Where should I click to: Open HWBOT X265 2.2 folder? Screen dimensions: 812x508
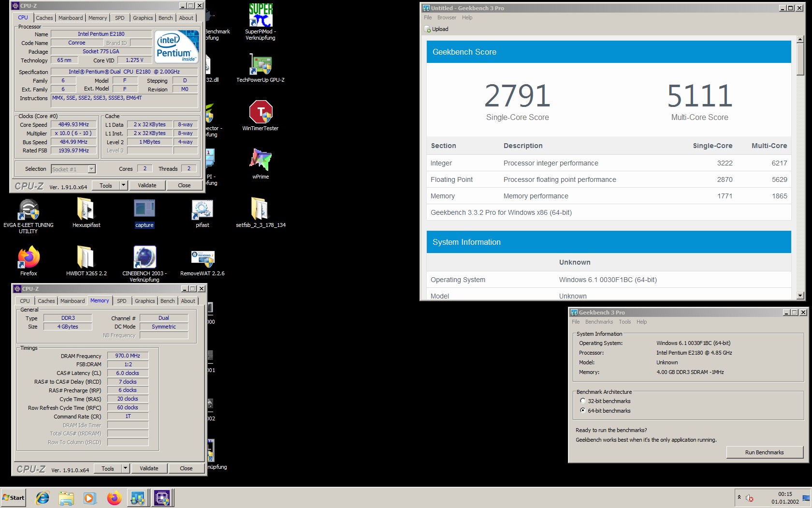87,261
